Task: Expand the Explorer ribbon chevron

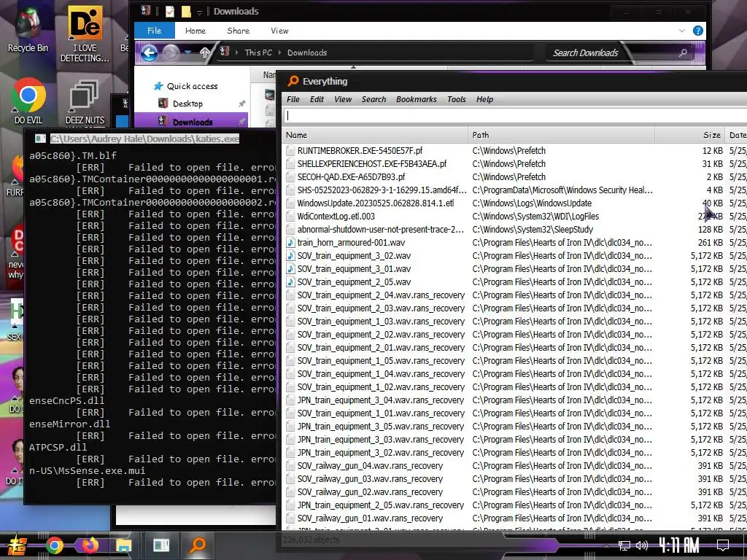Action: [682, 31]
